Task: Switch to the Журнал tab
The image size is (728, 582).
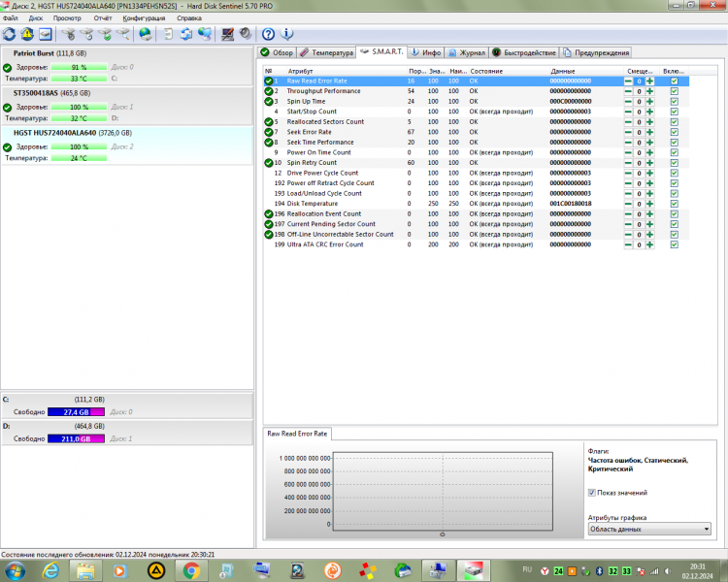Action: coord(467,52)
